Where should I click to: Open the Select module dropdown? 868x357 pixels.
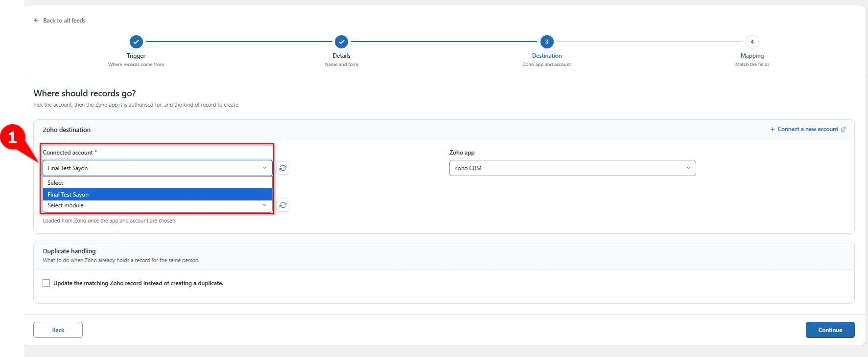pos(158,205)
